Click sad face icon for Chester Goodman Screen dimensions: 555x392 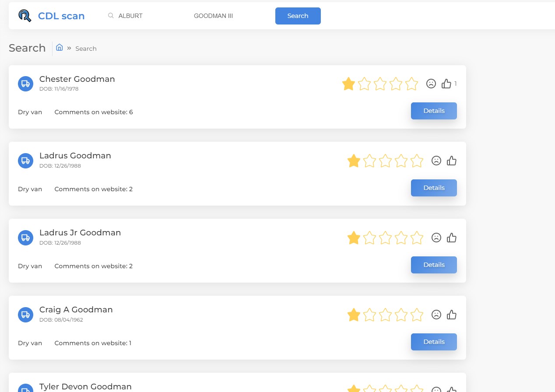coord(431,84)
